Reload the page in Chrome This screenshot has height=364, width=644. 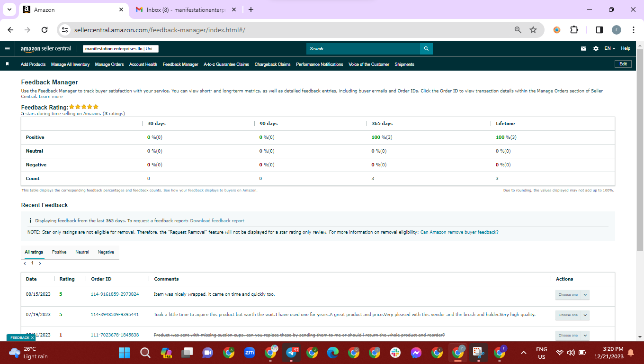(45, 30)
